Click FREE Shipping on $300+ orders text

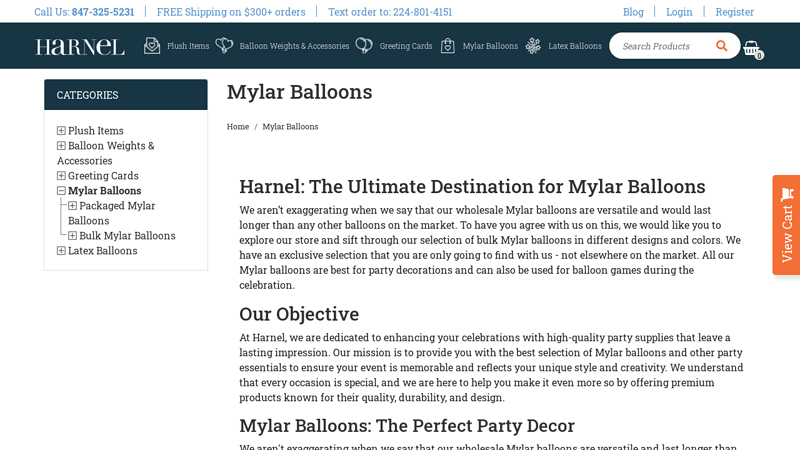[231, 12]
